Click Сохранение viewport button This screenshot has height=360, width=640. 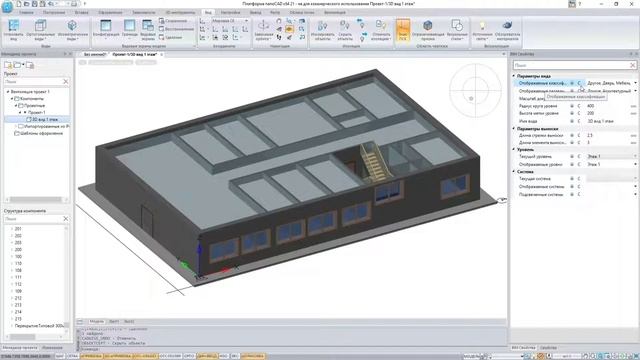[x=173, y=20]
